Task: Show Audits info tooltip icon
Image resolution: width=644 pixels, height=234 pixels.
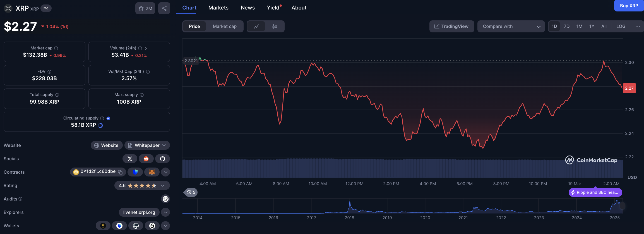Action: pyautogui.click(x=20, y=199)
